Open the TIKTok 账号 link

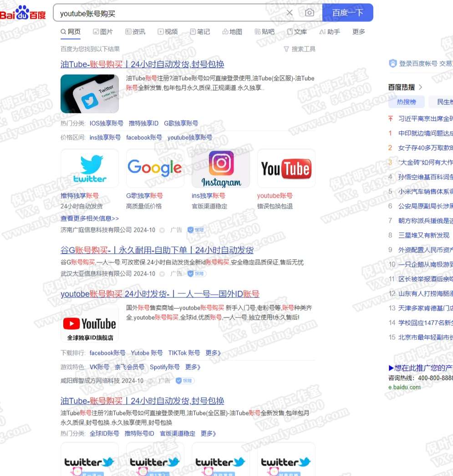(184, 353)
